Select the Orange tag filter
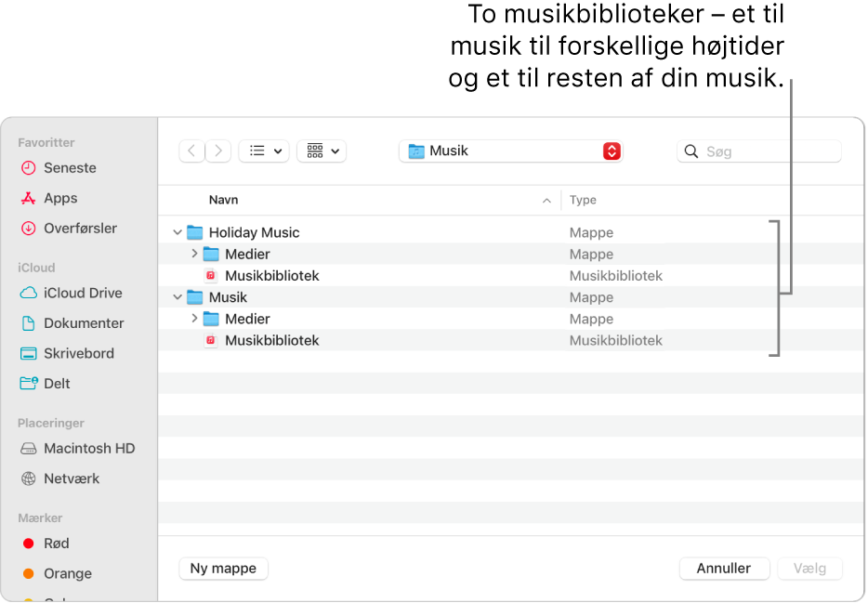Image resolution: width=868 pixels, height=603 pixels. pos(68,573)
